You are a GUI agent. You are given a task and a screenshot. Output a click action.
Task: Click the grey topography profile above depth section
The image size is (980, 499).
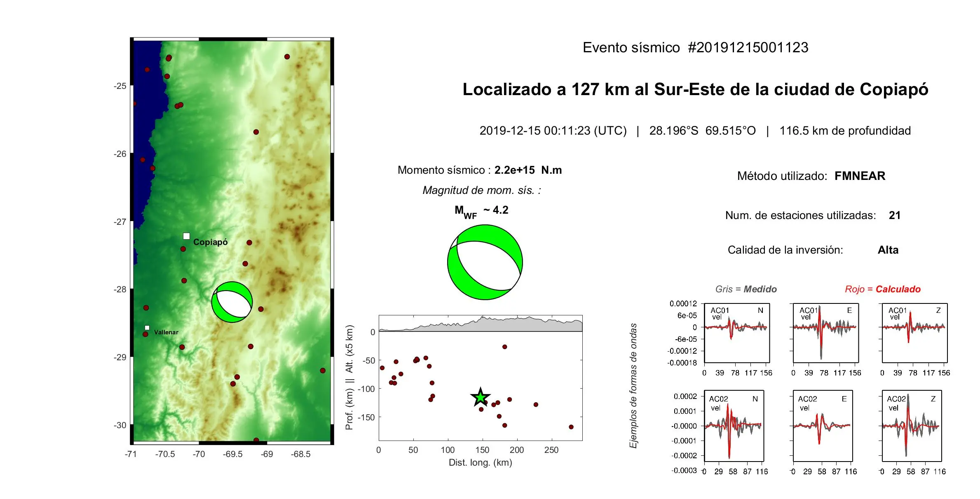pyautogui.click(x=480, y=324)
